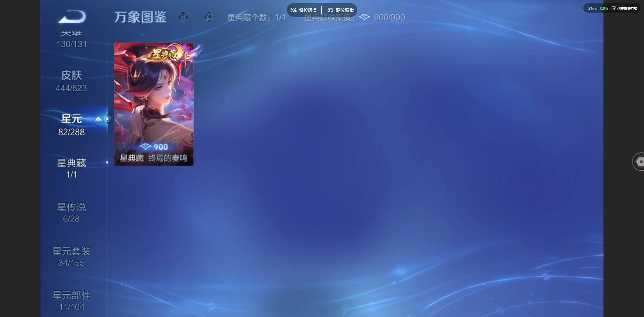Click the gamepad icon next to 键位切换
Image resolution: width=644 pixels, height=317 pixels.
click(293, 10)
